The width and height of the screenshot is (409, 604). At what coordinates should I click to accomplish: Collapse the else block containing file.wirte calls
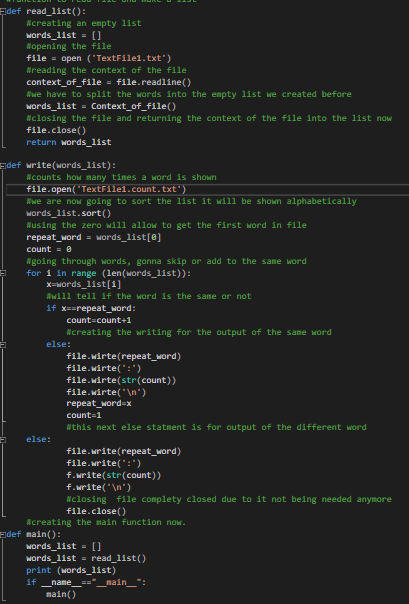3,344
